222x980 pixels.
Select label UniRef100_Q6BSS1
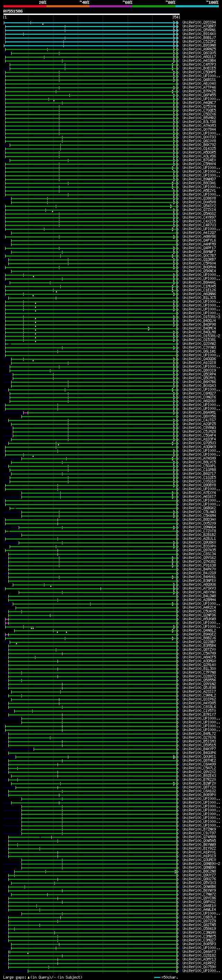pos(199,80)
